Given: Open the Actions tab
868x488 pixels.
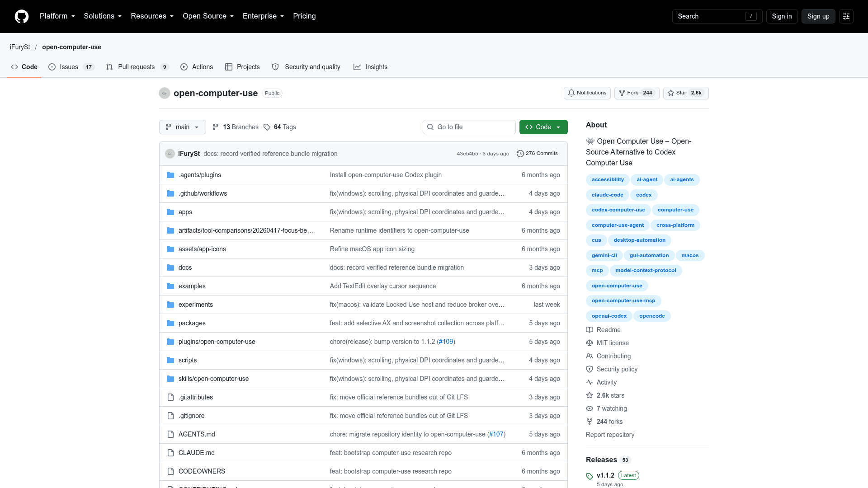Looking at the screenshot, I should click(x=197, y=67).
